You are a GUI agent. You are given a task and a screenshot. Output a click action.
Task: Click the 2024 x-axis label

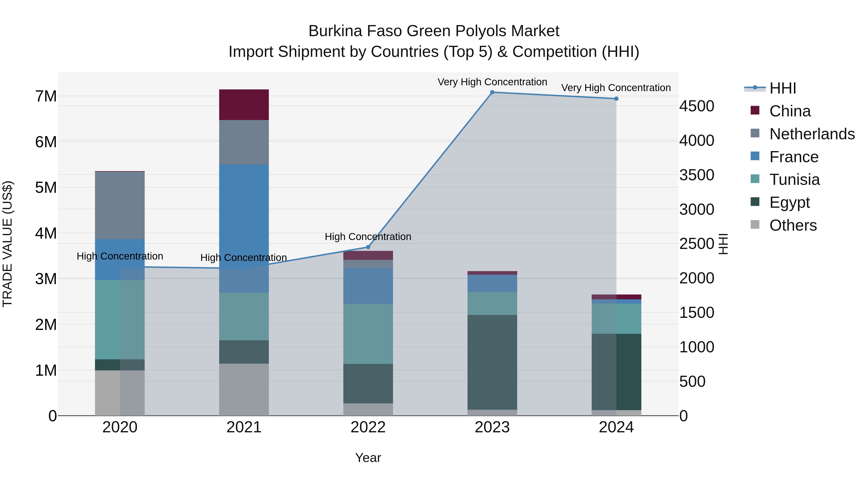616,427
